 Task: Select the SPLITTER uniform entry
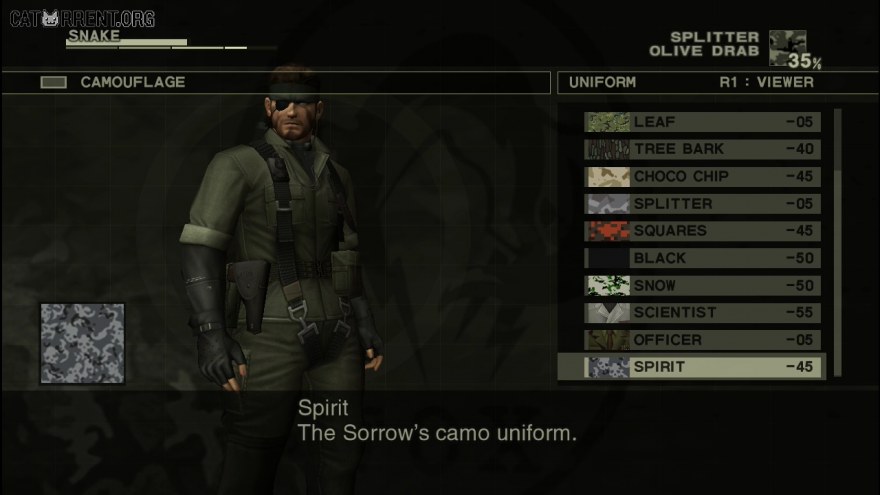[702, 204]
